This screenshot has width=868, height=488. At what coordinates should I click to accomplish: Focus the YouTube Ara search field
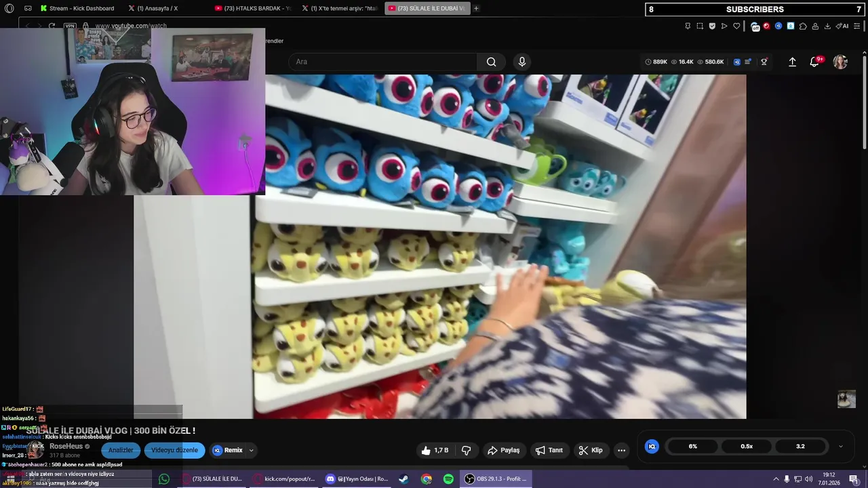pos(383,62)
